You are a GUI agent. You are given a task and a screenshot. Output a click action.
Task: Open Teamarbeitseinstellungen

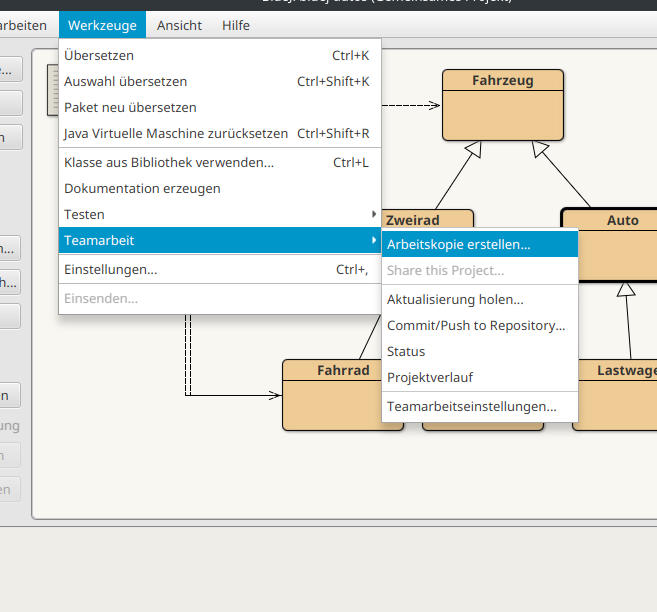coord(480,406)
